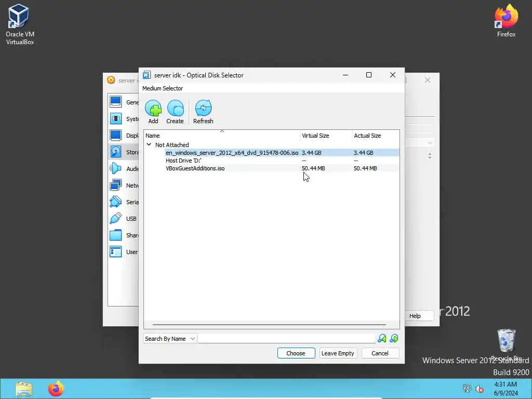This screenshot has height=399, width=532.
Task: Open the USB settings category icon
Action: point(116,218)
